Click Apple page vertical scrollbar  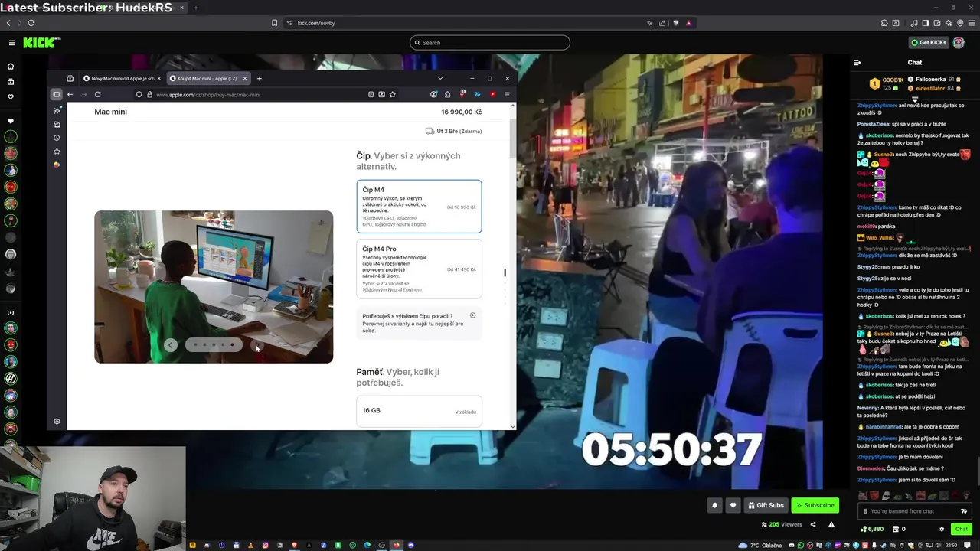512,139
